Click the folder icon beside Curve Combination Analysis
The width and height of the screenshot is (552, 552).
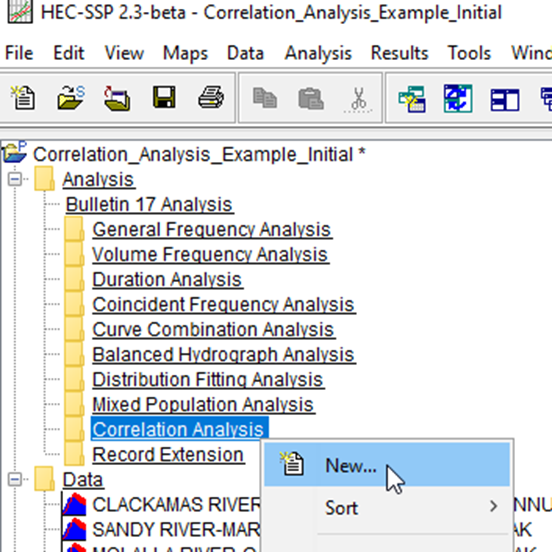pos(74,329)
